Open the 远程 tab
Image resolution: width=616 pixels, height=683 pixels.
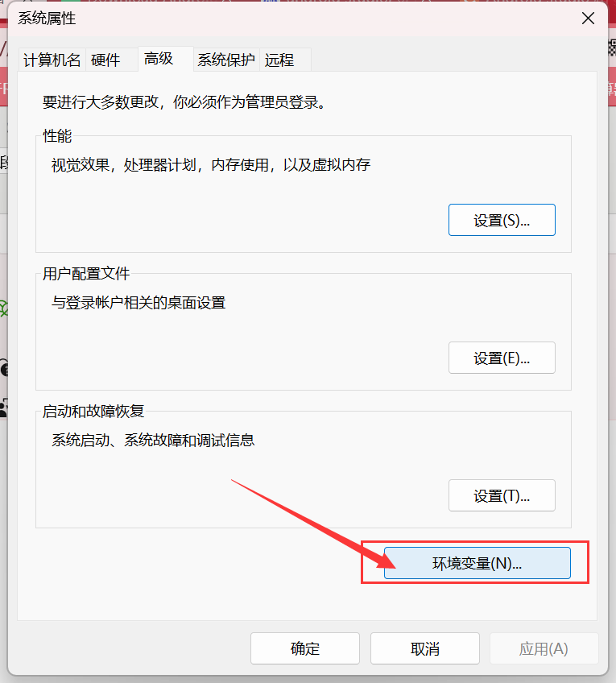coord(285,60)
